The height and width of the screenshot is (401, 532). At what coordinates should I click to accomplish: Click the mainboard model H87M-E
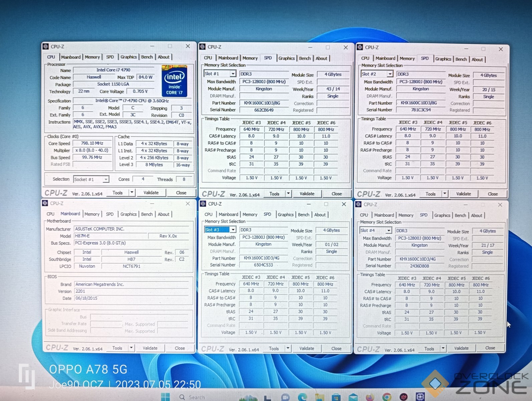110,236
